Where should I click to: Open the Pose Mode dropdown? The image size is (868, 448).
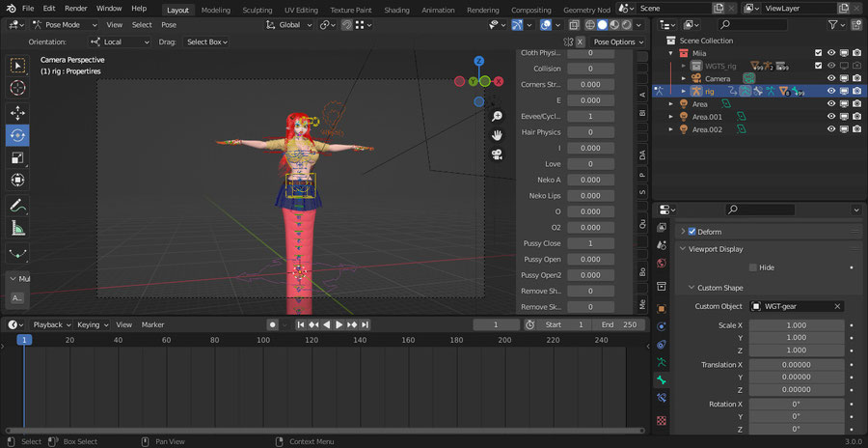point(65,25)
